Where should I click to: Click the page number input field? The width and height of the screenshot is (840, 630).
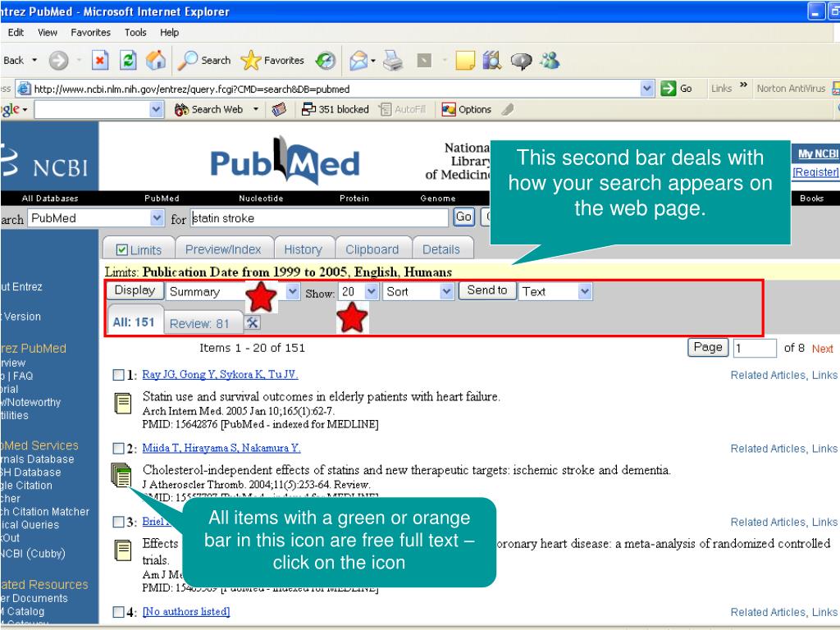point(755,348)
